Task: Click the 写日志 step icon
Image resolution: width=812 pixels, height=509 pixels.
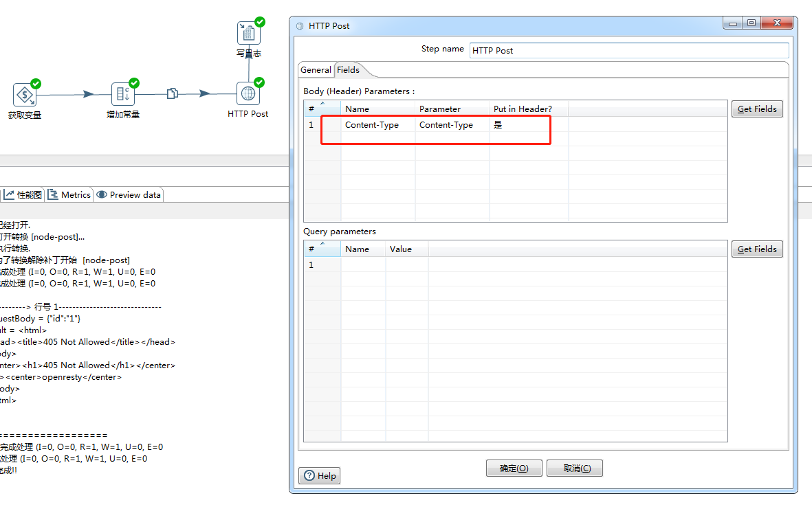Action: 247,32
